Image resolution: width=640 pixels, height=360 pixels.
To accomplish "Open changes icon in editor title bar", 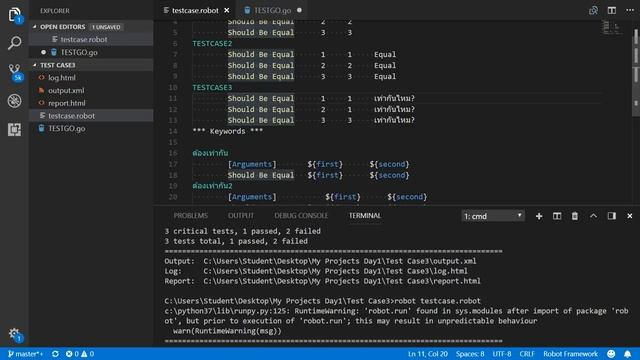I will [x=593, y=10].
